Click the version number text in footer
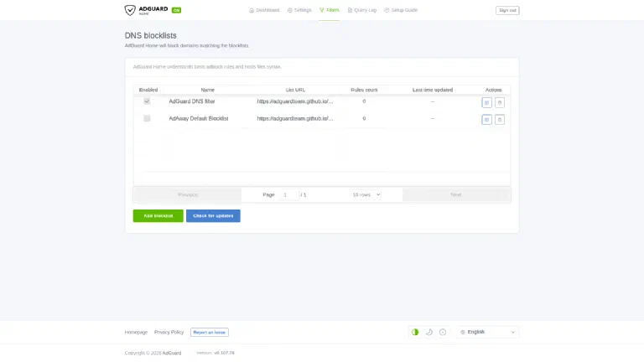The image size is (644, 362). coord(224,353)
